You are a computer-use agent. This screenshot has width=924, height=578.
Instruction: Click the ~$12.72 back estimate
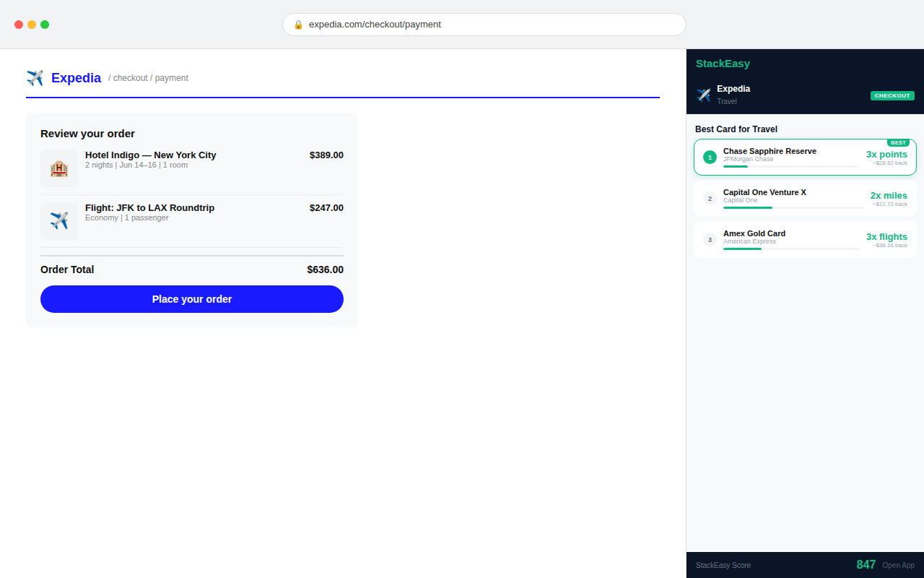pos(889,204)
